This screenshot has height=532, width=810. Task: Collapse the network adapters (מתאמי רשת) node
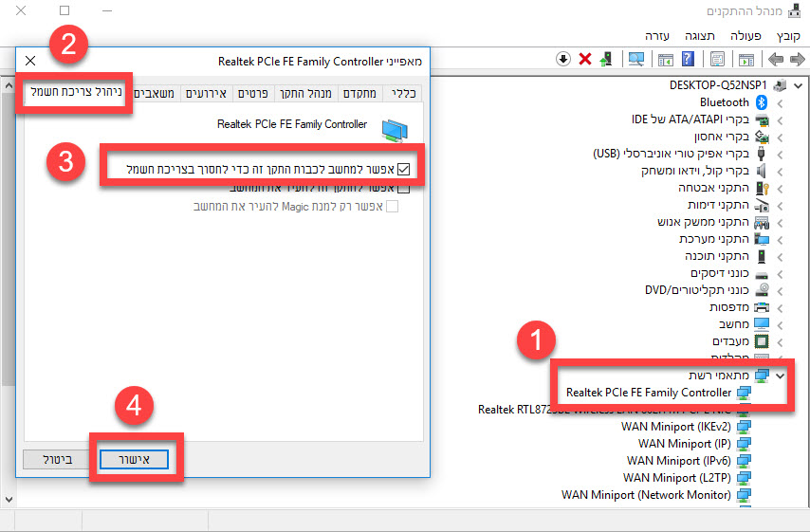click(x=780, y=376)
